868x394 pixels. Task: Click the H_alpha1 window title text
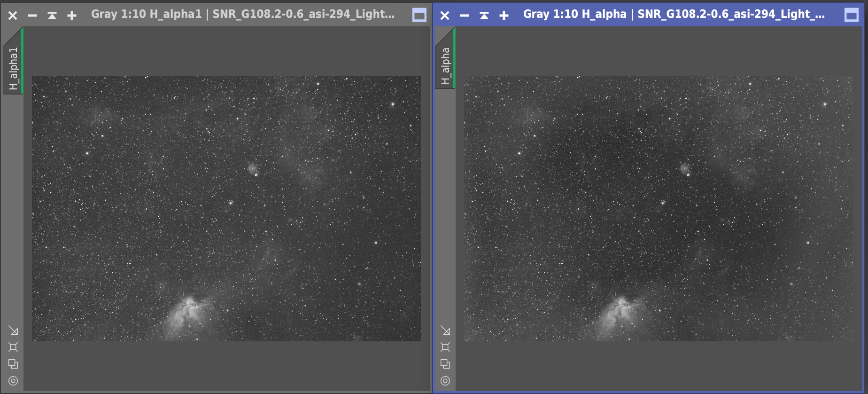tap(243, 14)
